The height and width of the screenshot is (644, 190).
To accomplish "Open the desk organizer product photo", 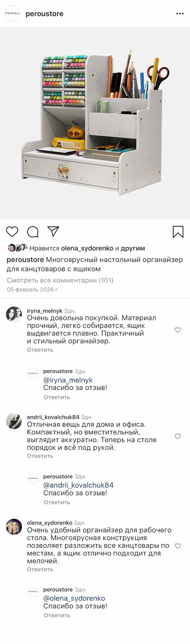I will pyautogui.click(x=95, y=123).
